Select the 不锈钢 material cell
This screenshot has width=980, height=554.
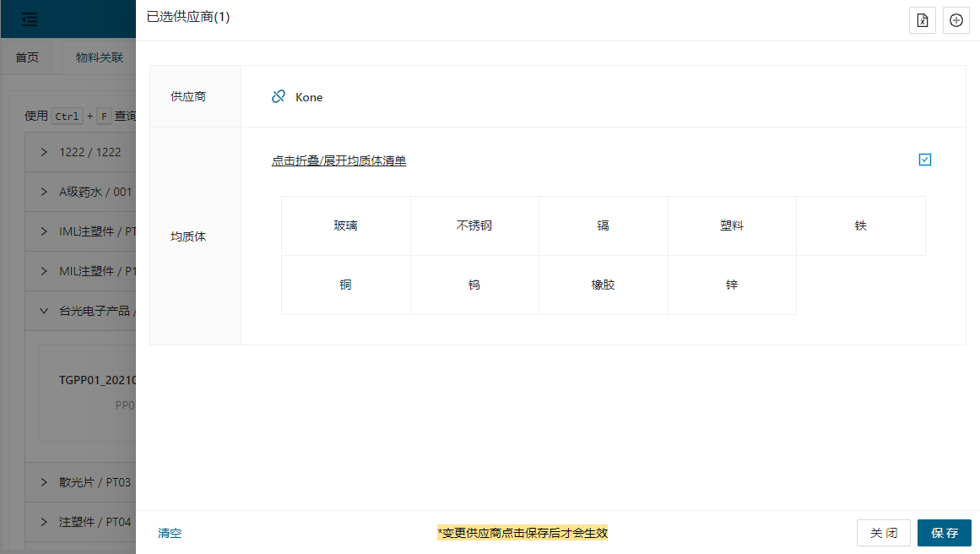click(474, 226)
